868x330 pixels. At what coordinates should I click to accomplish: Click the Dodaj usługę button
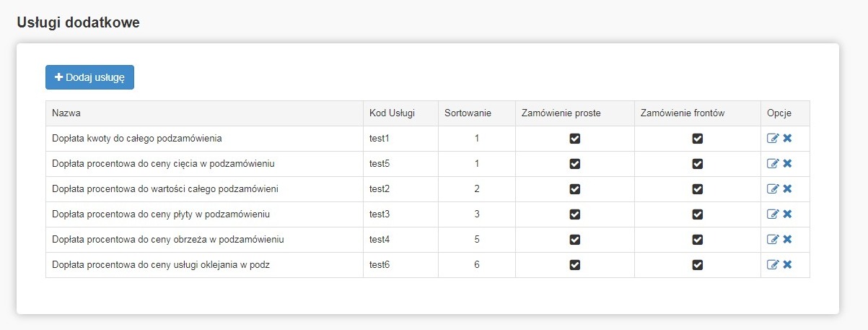[x=89, y=77]
